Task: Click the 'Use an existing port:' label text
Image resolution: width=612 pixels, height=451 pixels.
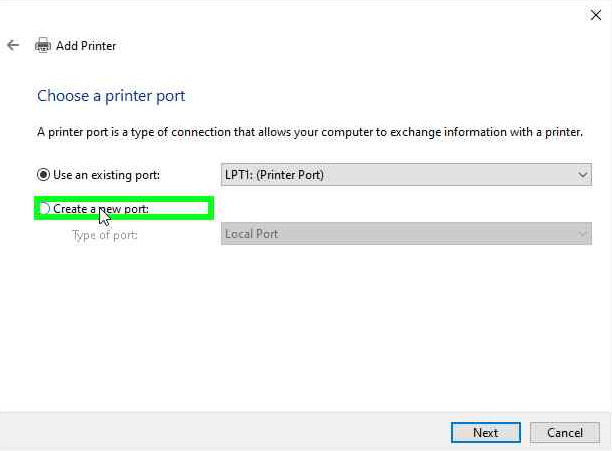Action: [106, 175]
